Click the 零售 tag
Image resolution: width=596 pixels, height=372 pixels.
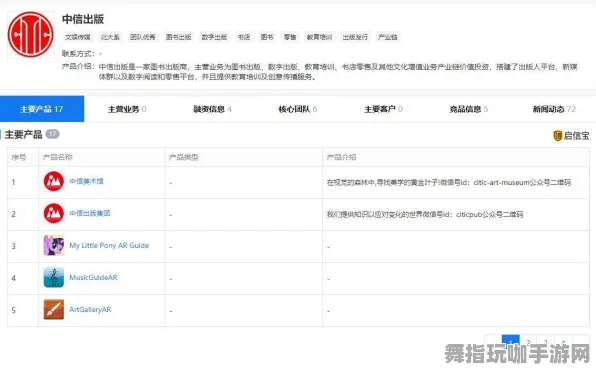(x=290, y=37)
